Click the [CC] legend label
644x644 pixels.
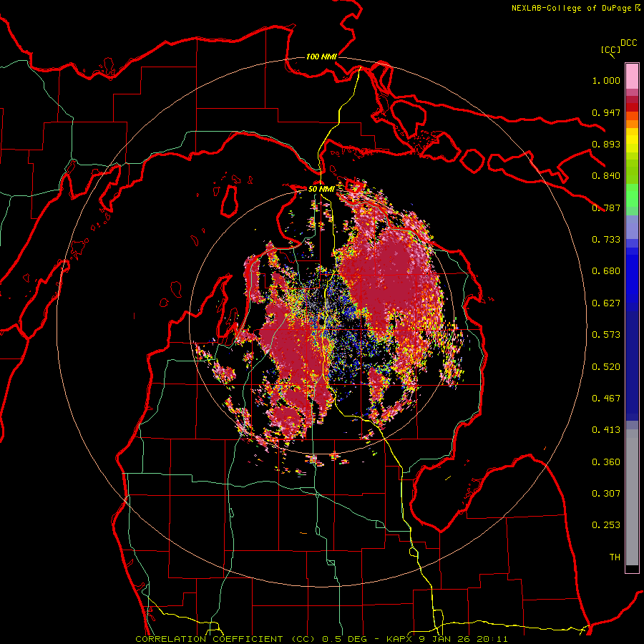point(611,49)
